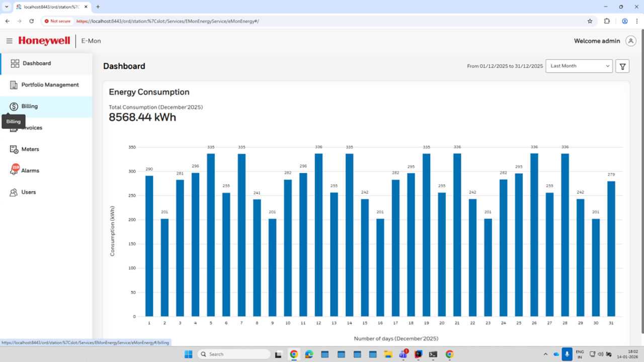This screenshot has height=362, width=644.
Task: Open the Dashboard menu item
Action: (46, 63)
